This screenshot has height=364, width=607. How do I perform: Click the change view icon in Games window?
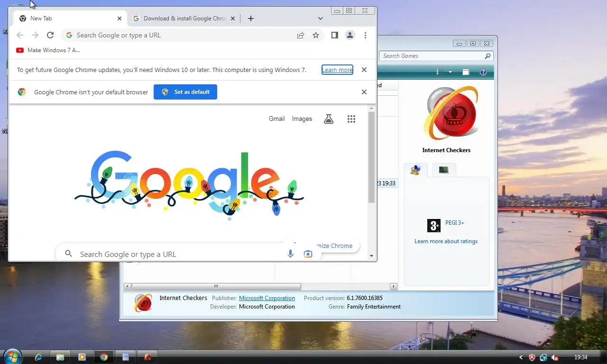[x=440, y=72]
